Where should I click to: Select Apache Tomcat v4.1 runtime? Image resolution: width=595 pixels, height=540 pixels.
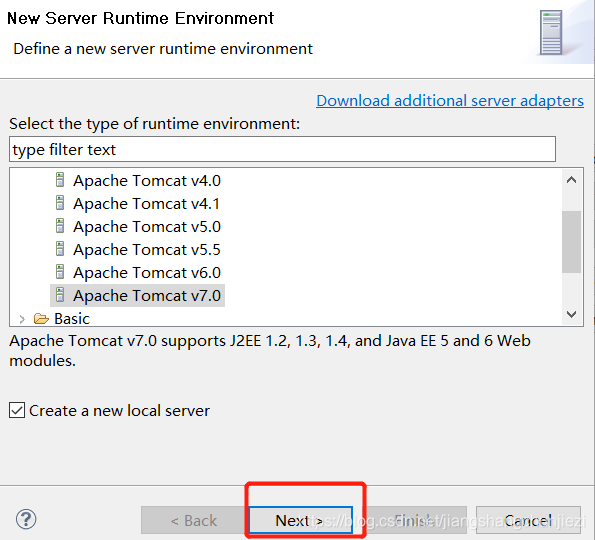point(146,204)
